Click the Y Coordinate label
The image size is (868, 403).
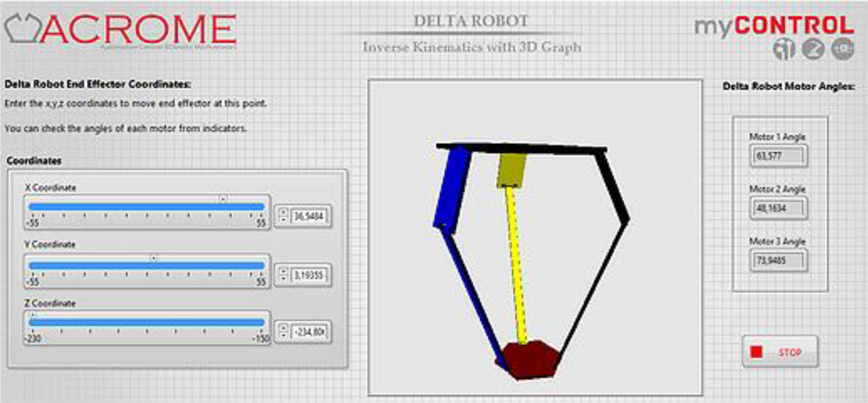point(51,244)
